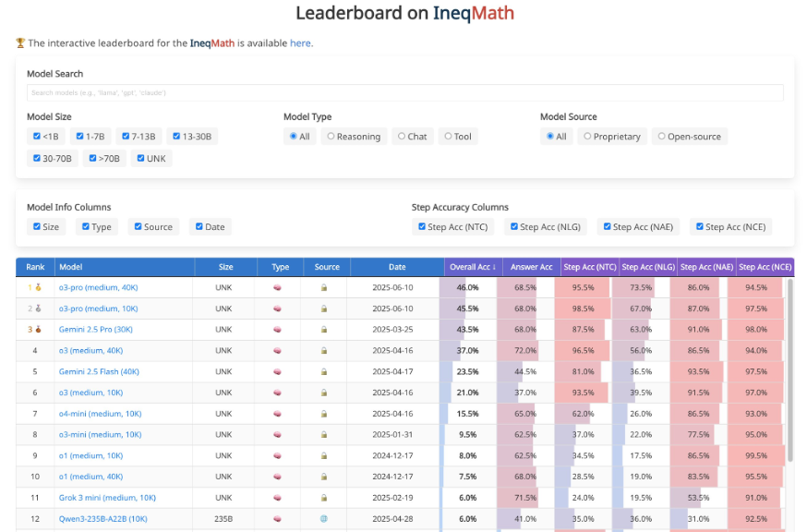Click the silver medal icon at rank 2
This screenshot has width=807, height=532.
38,308
